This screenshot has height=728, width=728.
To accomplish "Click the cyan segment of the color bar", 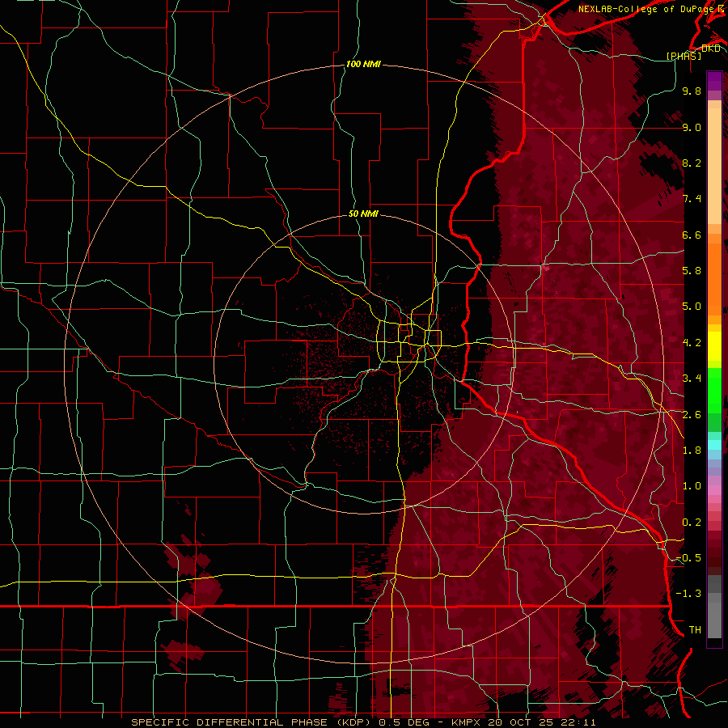I will [x=714, y=445].
